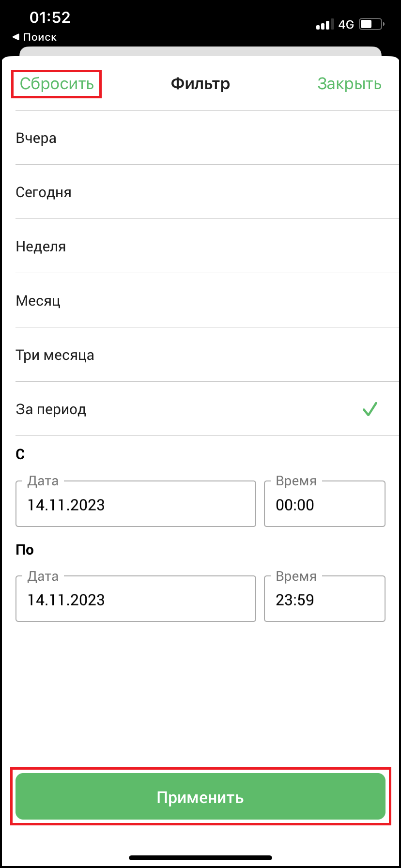Screen dimensions: 401x868
Task: Tap the back arrow next to Поиск
Action: pos(16,37)
